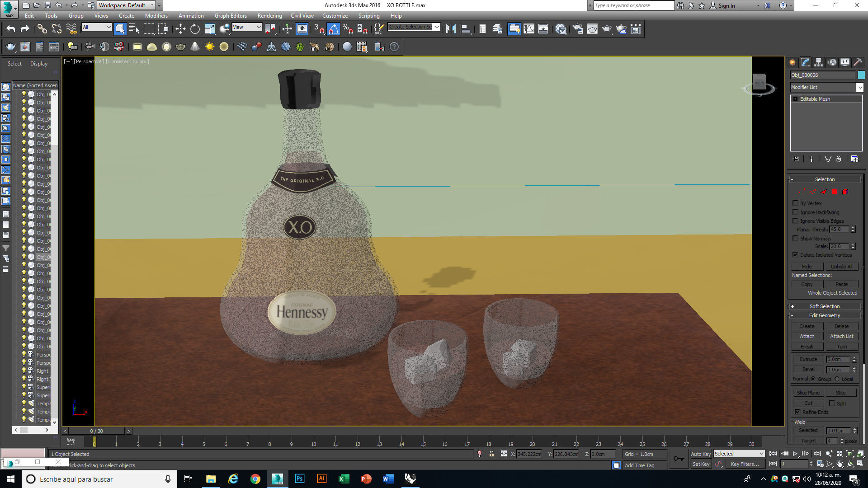Open Select by Name dialog
868x488 pixels.
pos(134,29)
